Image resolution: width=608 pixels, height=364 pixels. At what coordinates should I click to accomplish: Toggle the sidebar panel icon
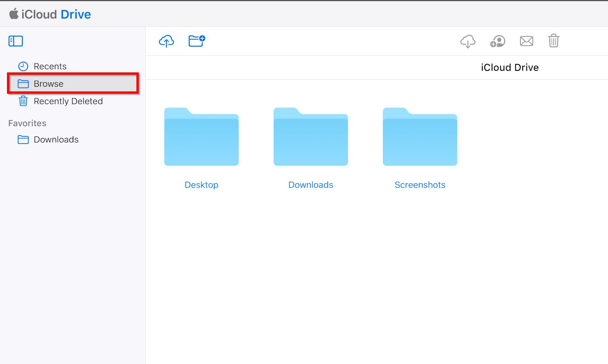[x=16, y=41]
